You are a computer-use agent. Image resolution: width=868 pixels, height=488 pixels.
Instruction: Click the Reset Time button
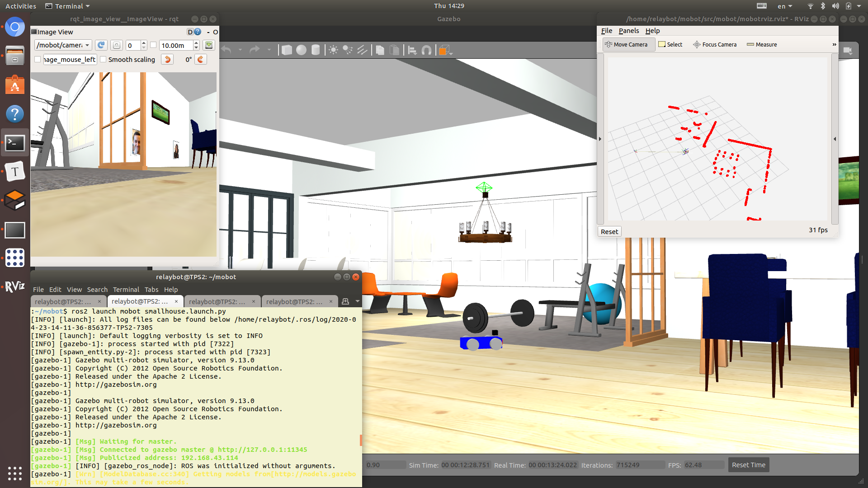[748, 465]
